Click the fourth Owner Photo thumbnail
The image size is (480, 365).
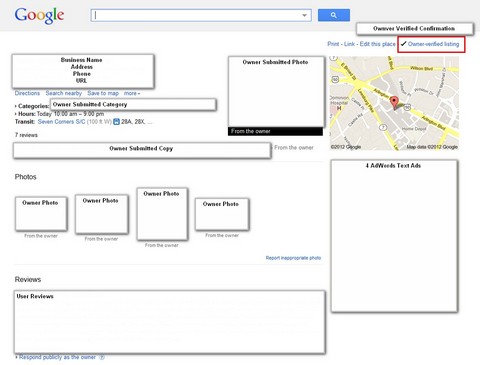[222, 214]
